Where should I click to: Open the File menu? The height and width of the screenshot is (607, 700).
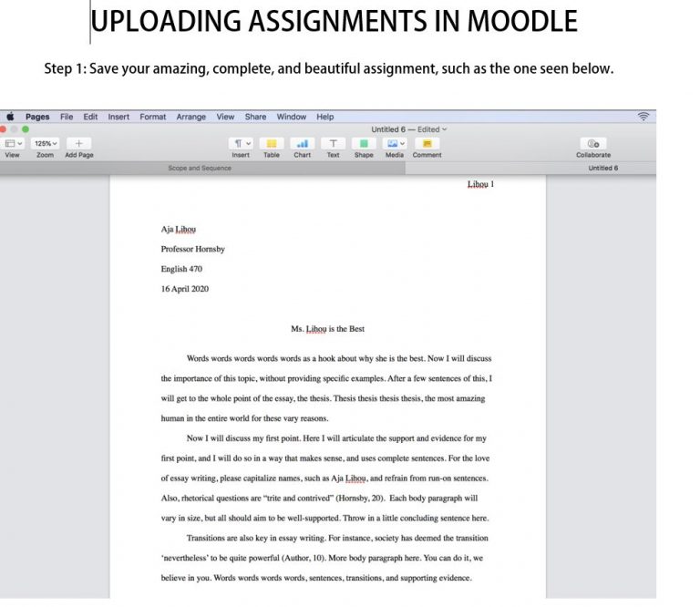pyautogui.click(x=67, y=117)
